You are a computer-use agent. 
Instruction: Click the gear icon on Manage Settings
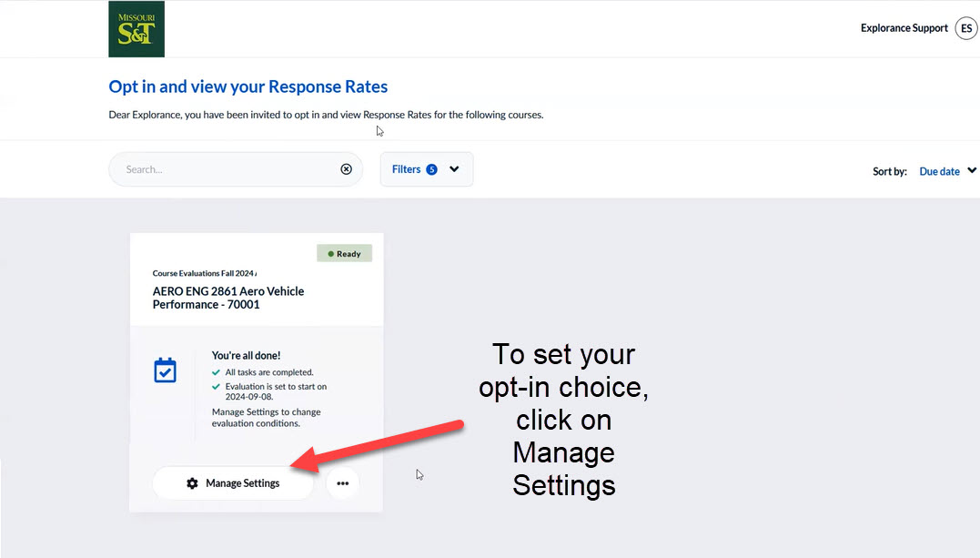tap(191, 483)
